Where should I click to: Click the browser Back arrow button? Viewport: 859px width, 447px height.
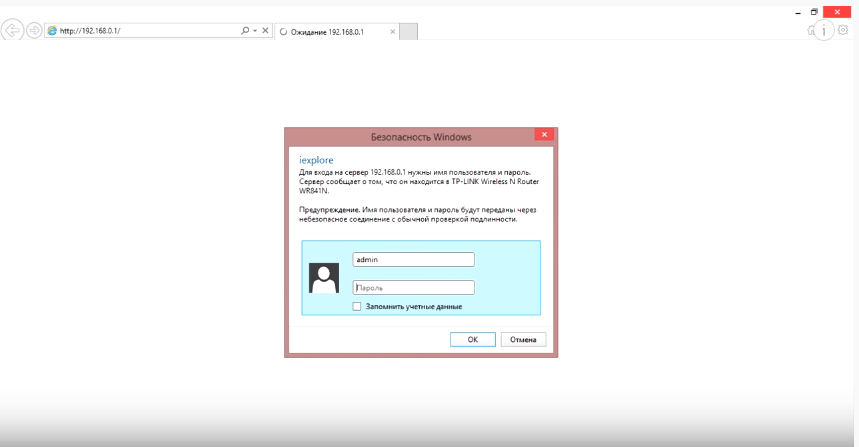[x=13, y=31]
